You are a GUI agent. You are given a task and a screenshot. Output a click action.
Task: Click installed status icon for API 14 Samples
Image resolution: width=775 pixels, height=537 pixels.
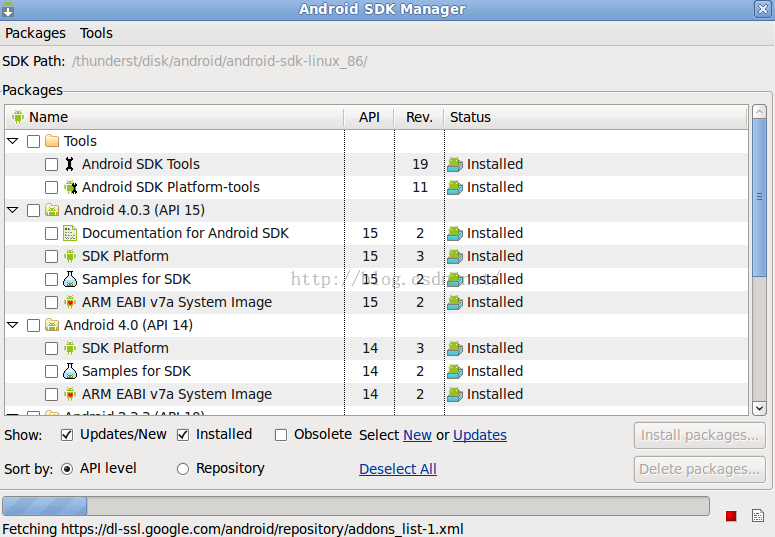455,371
